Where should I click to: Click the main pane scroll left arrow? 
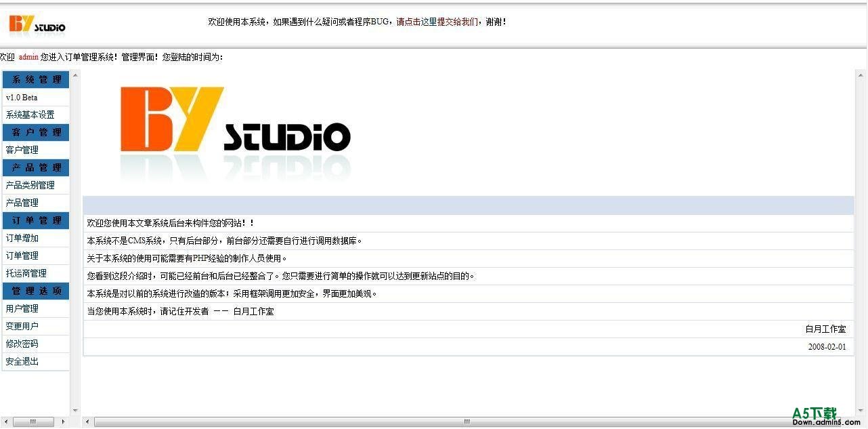tap(87, 422)
